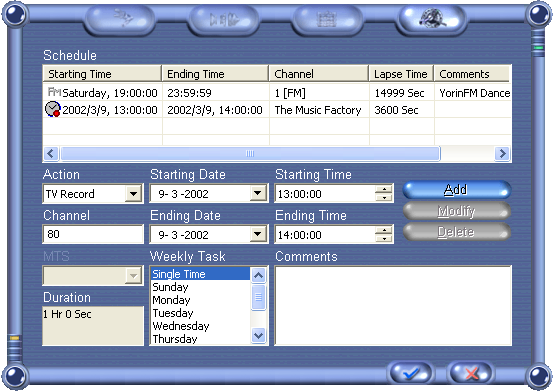Screen dimensions: 554x391
Task: Click in the Channel field showing 80
Action: click(93, 234)
